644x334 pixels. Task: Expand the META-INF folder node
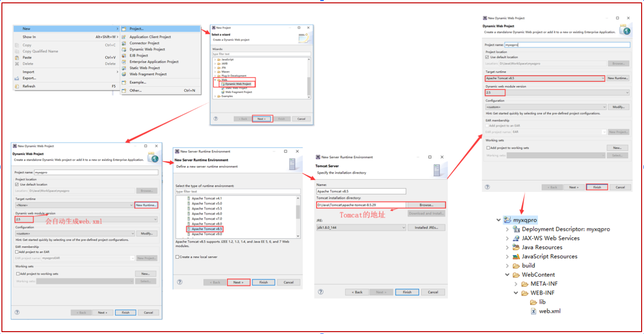pos(516,284)
